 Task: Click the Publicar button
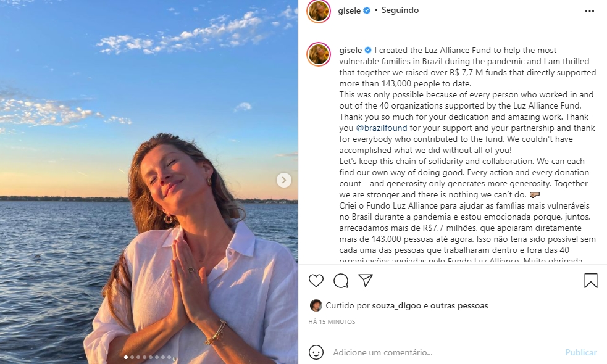pos(580,352)
